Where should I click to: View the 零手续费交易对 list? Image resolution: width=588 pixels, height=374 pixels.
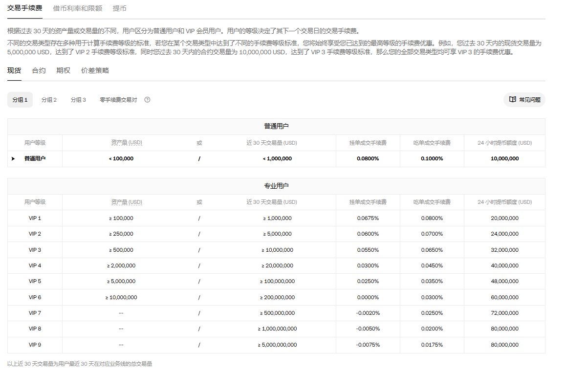[118, 100]
